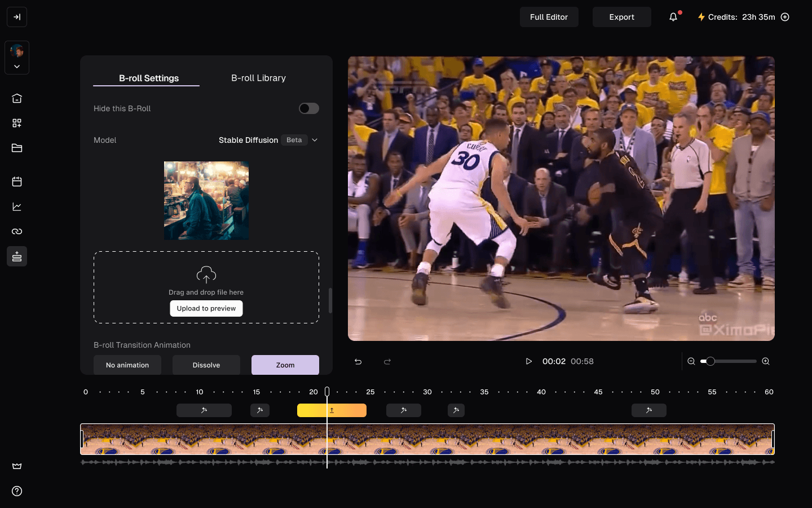This screenshot has width=812, height=508.
Task: Open the help question mark icon
Action: pyautogui.click(x=17, y=491)
